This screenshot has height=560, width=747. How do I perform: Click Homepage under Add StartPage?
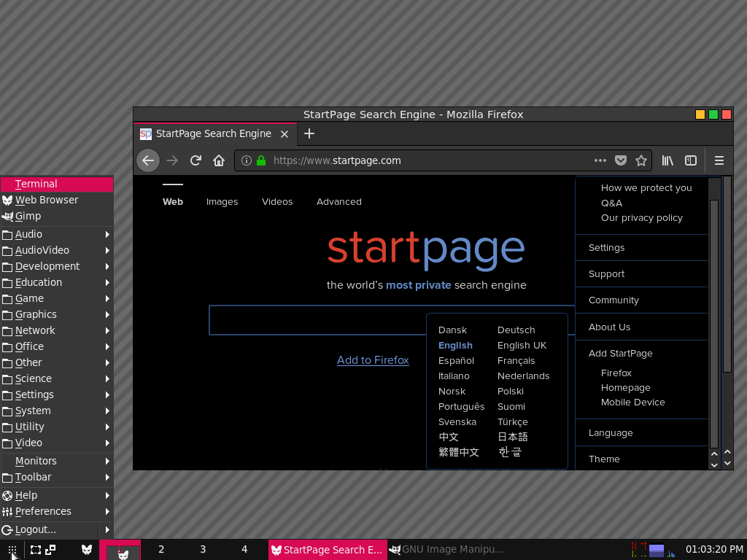click(625, 388)
